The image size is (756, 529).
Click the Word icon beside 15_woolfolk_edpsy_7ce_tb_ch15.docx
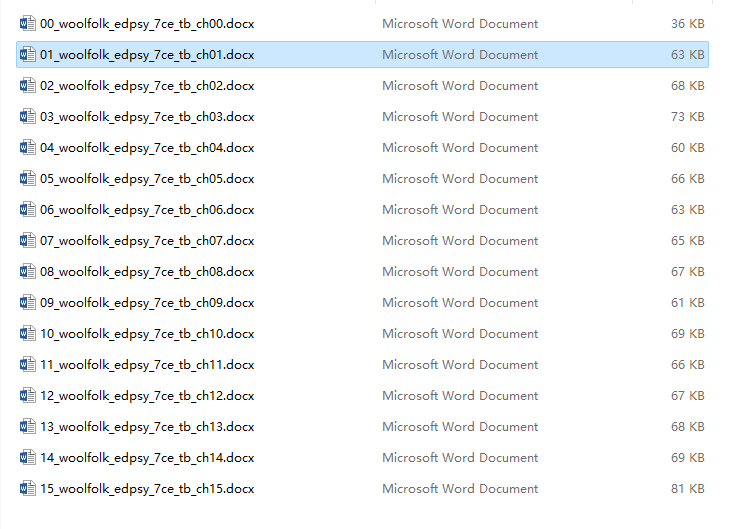pos(27,488)
